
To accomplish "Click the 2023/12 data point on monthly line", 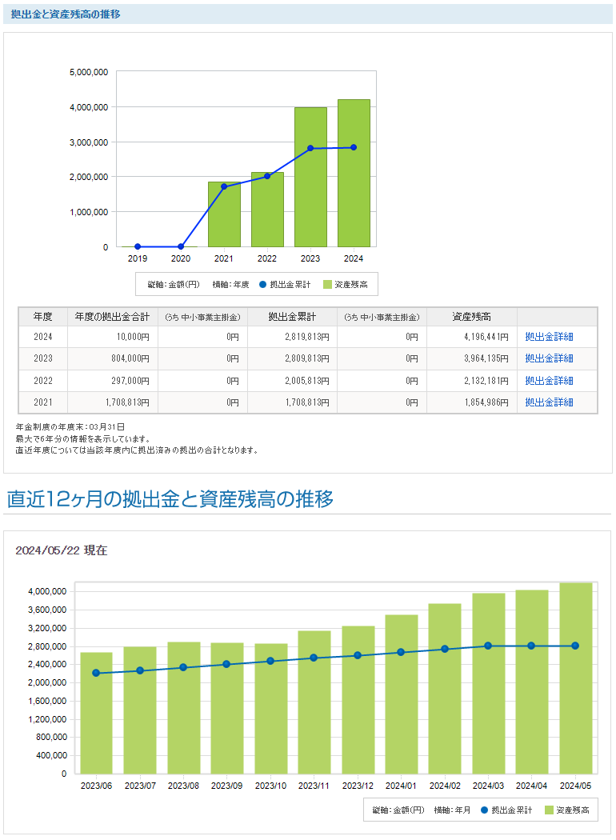I will click(x=358, y=655).
